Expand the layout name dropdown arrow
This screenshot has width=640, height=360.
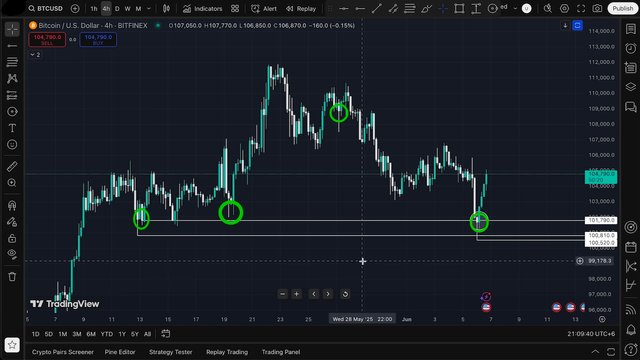[515, 8]
